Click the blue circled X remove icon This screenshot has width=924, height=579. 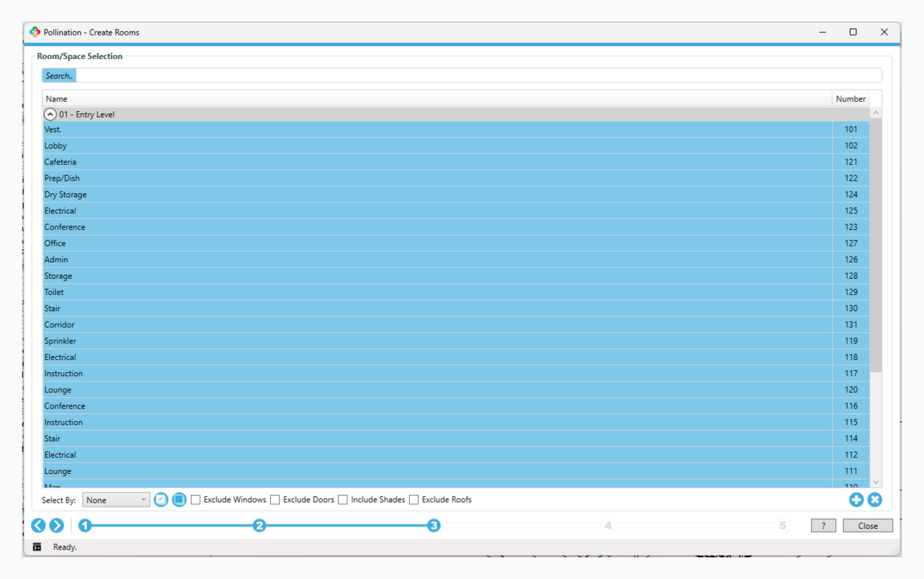(x=874, y=500)
